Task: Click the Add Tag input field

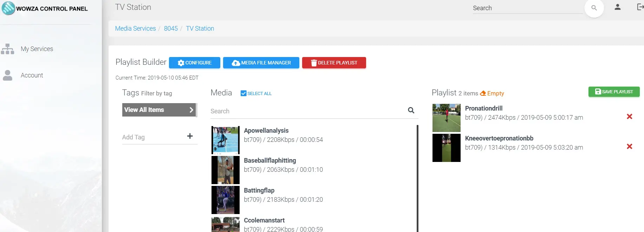Action: (153, 137)
